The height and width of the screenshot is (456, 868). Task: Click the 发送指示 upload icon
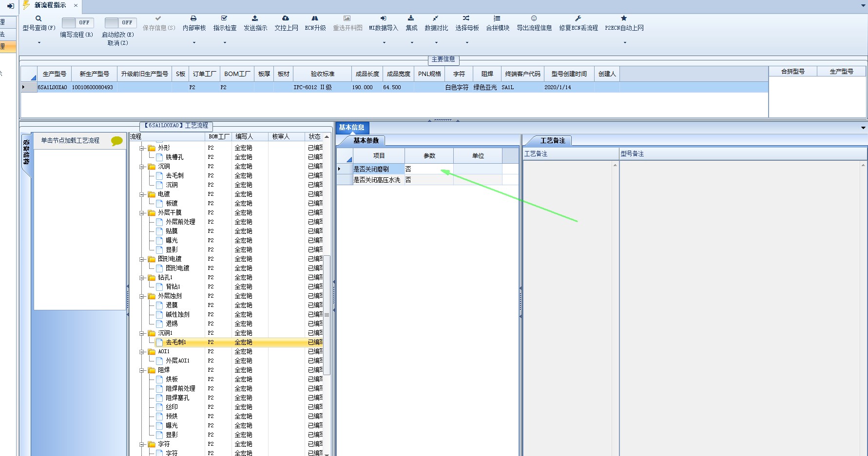point(255,19)
